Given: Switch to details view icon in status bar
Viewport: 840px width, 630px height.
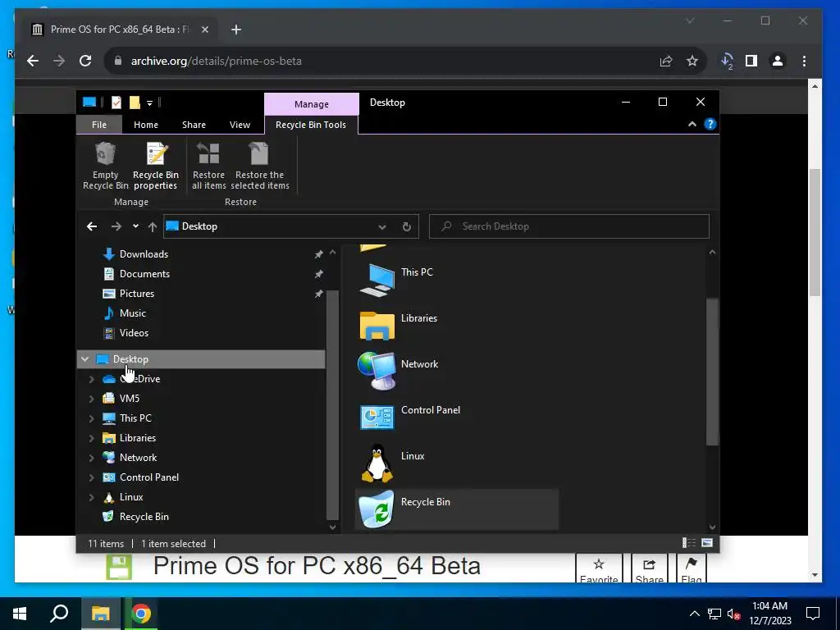Looking at the screenshot, I should (x=689, y=543).
